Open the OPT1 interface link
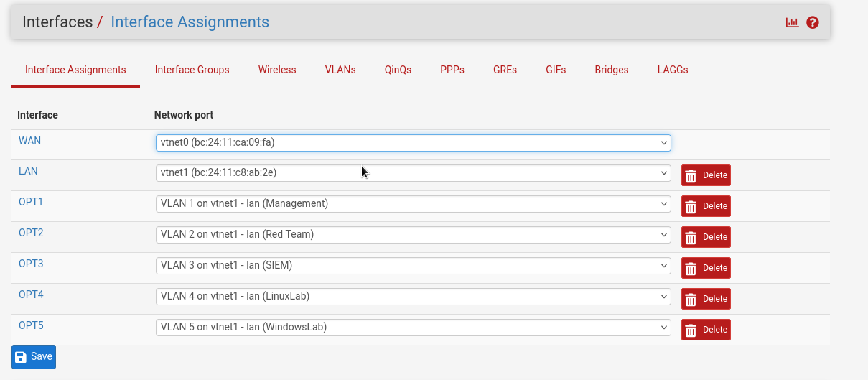Screen dimensions: 868x380 click(x=31, y=202)
